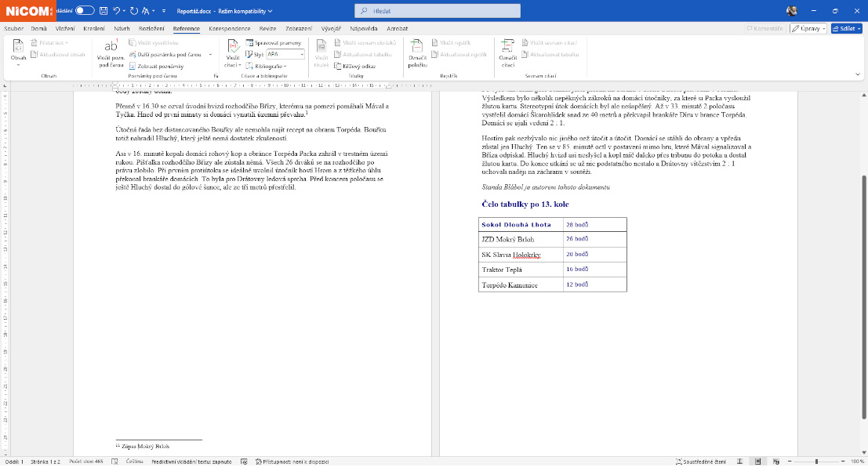The height and width of the screenshot is (467, 868).
Task: Click the macro recording icon in status bar
Action: pos(244,462)
